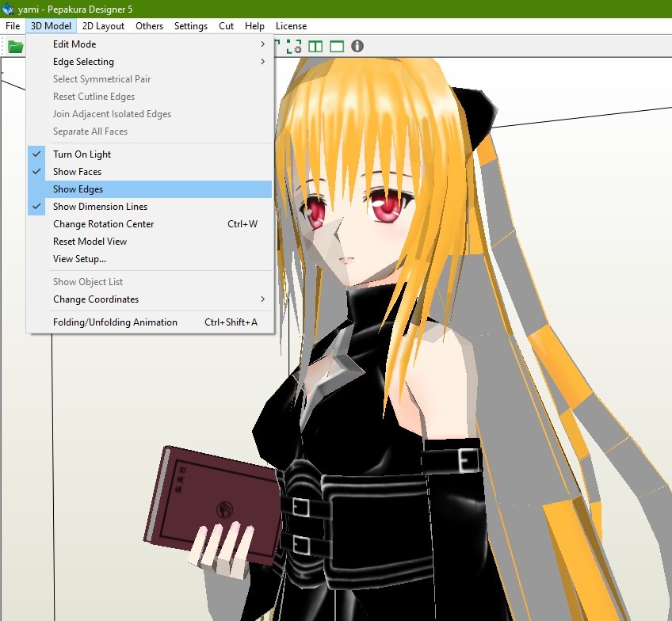The height and width of the screenshot is (621, 672).
Task: Open the Others menu
Action: [149, 25]
